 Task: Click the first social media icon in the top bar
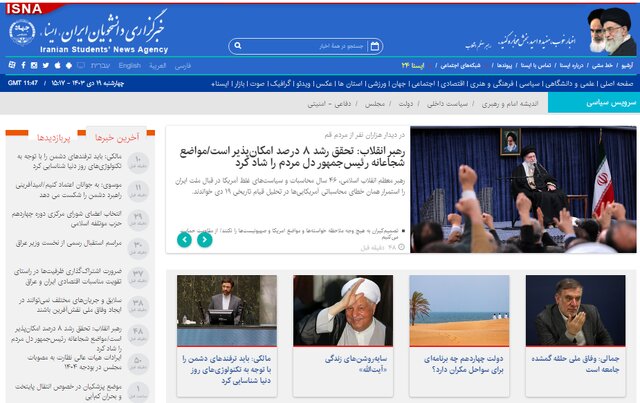pos(11,65)
